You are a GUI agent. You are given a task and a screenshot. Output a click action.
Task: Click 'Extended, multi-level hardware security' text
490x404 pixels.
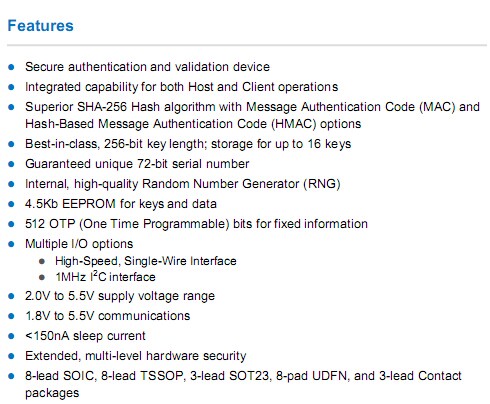click(x=136, y=356)
